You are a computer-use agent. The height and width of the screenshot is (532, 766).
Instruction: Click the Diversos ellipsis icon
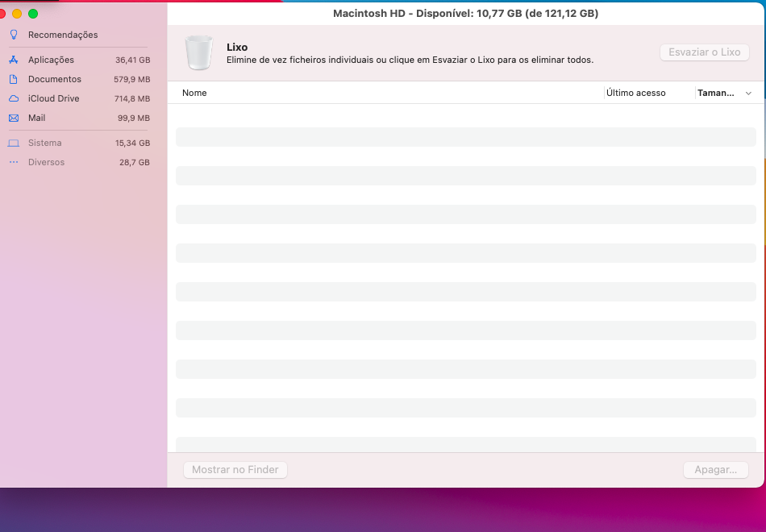(x=14, y=162)
